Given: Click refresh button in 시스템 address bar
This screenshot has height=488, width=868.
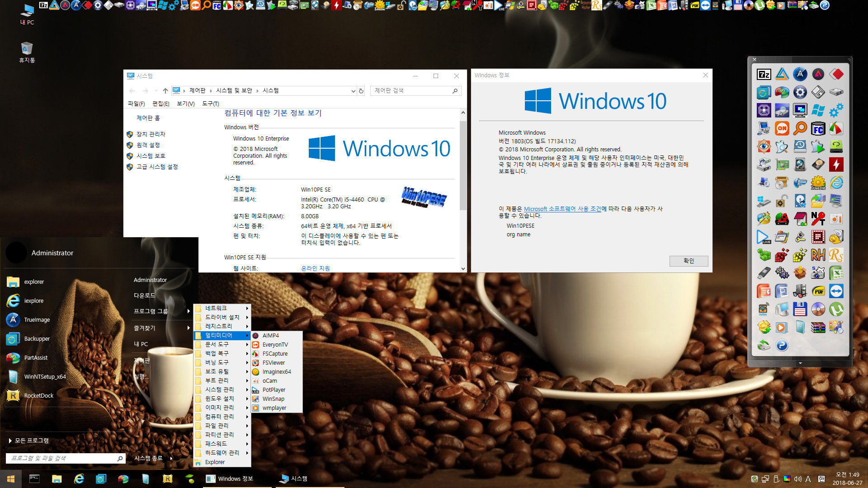Looking at the screenshot, I should coord(361,91).
